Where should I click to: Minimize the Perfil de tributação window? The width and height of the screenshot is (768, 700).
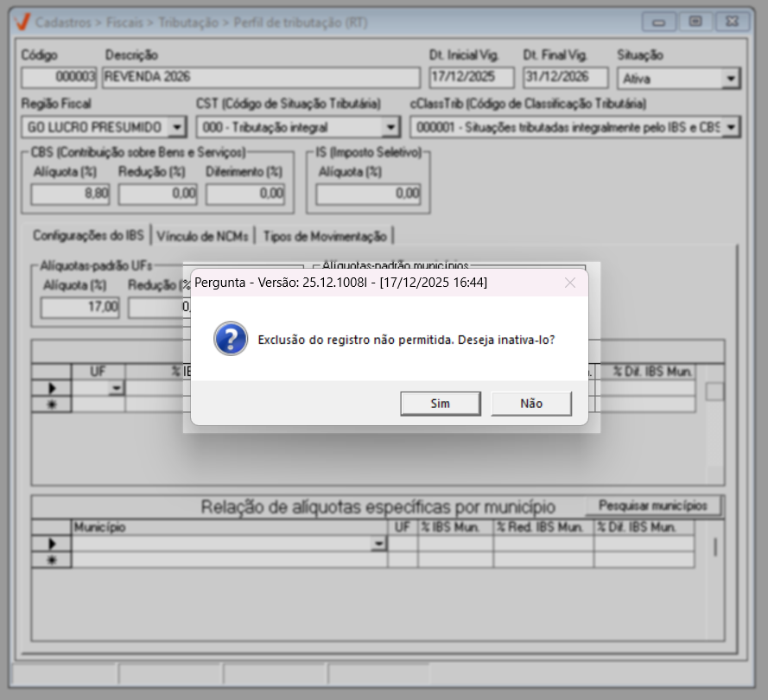pyautogui.click(x=659, y=22)
